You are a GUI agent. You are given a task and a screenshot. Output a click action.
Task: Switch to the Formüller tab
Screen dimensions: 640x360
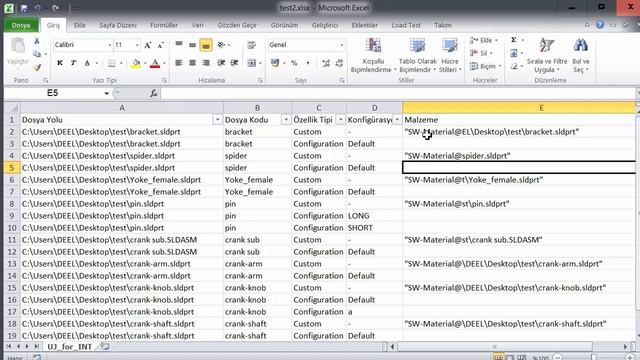pyautogui.click(x=164, y=25)
